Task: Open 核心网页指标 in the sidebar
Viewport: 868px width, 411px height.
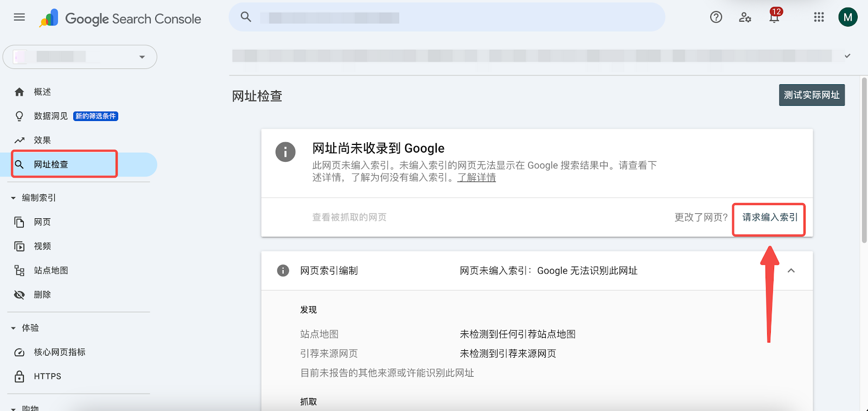Action: click(x=60, y=352)
